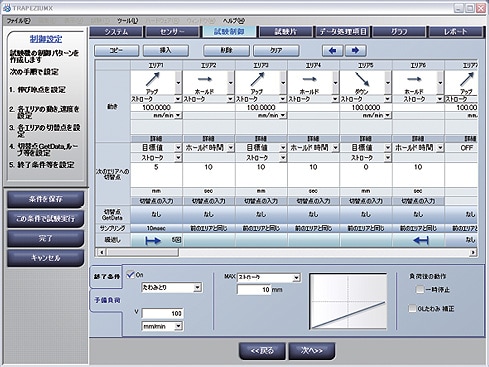Click the preload graph preview
Viewport: 489px width, 367px height.
click(x=348, y=301)
